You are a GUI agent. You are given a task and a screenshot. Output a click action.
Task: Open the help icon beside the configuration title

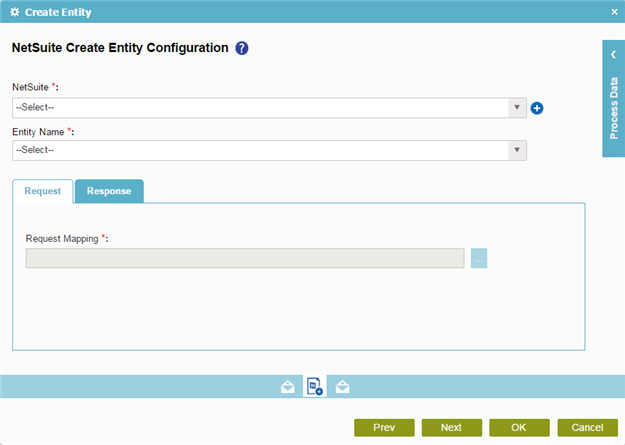242,48
